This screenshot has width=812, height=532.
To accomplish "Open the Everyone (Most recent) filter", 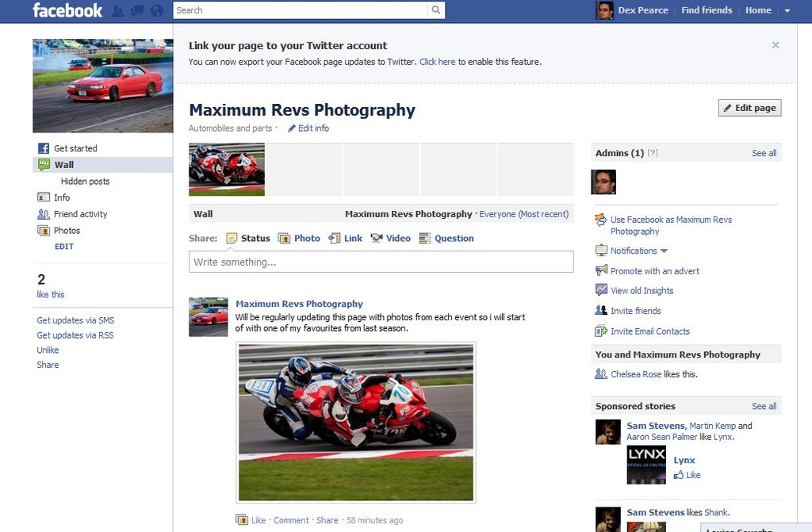I will (523, 214).
